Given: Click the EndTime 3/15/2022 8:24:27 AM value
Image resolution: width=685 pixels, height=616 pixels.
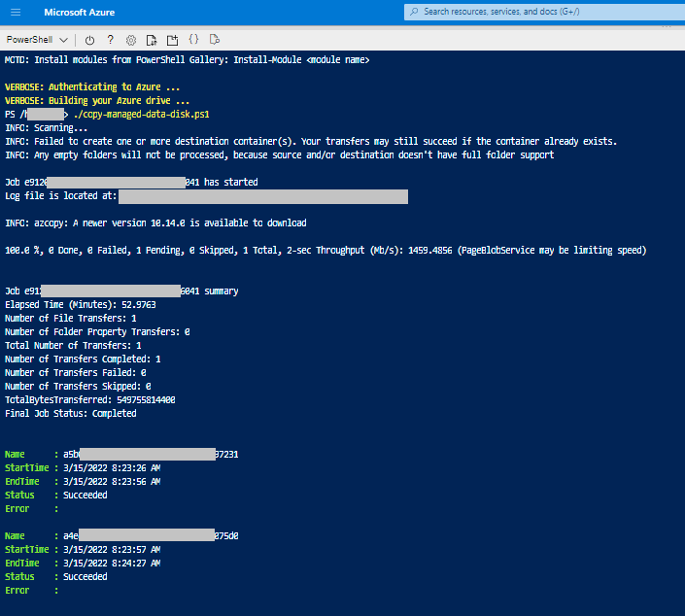Looking at the screenshot, I should point(112,564).
